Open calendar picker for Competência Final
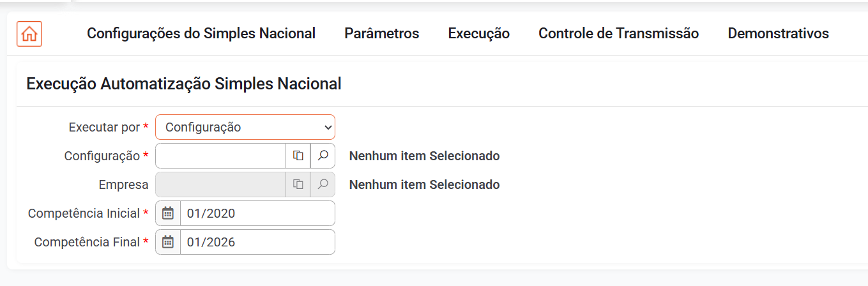Screen dimensions: 868x286 [168, 242]
